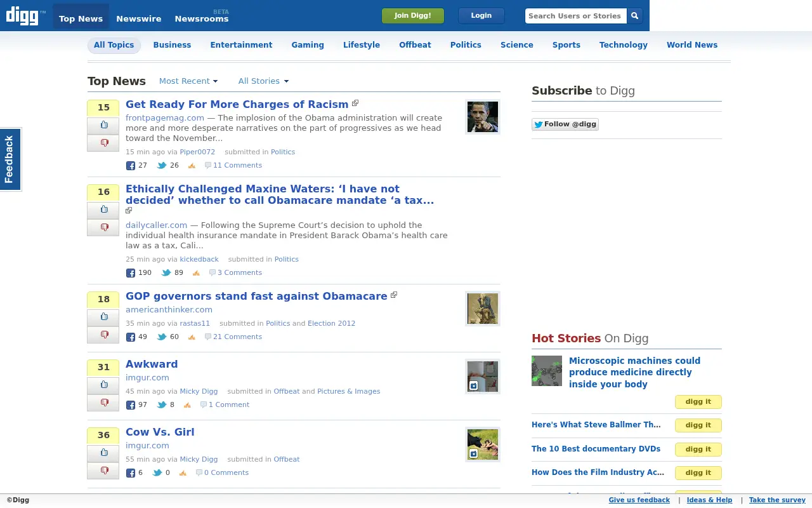Open the Election 2012 topic link
Image resolution: width=812 pixels, height=508 pixels.
tap(331, 324)
